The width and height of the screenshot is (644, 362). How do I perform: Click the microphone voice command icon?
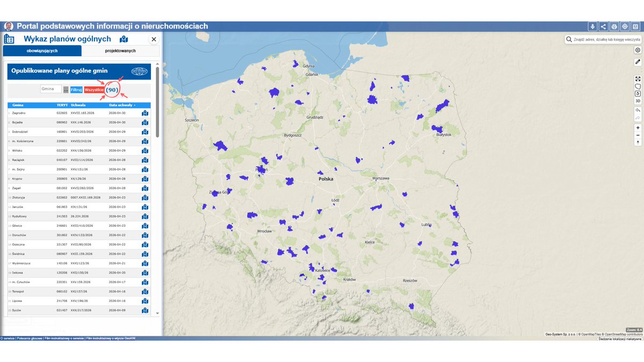tap(592, 26)
